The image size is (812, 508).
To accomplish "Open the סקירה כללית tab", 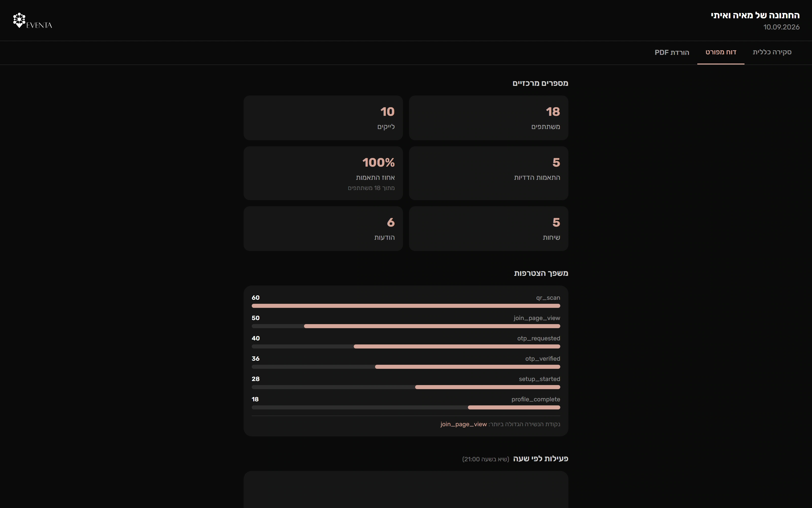I will pos(772,52).
